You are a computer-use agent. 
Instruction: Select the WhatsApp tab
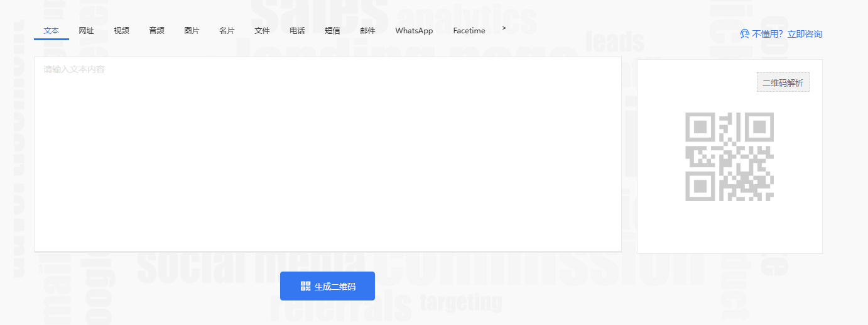click(414, 31)
